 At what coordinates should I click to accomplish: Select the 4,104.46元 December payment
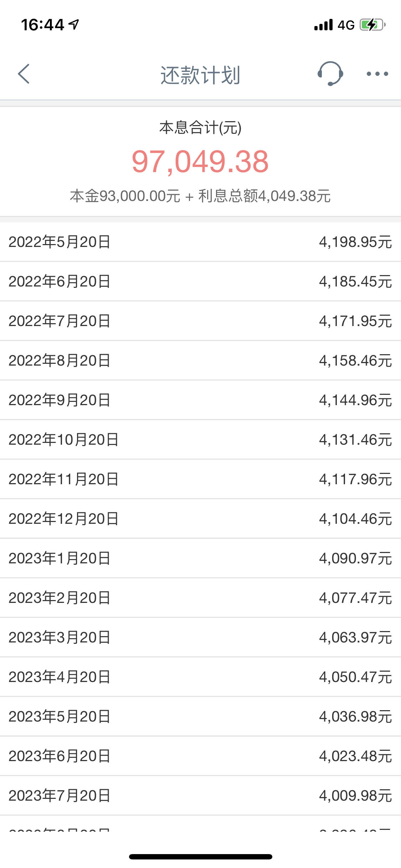click(355, 519)
